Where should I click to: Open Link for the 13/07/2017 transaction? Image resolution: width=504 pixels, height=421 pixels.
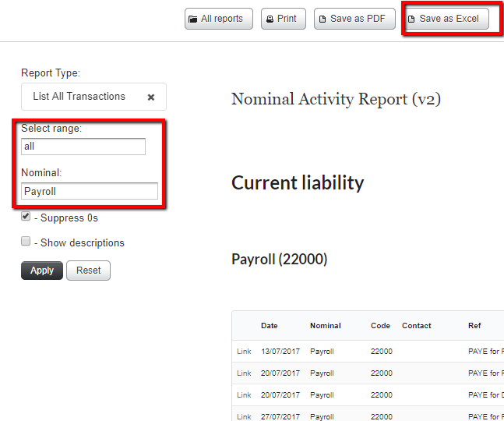pyautogui.click(x=244, y=352)
